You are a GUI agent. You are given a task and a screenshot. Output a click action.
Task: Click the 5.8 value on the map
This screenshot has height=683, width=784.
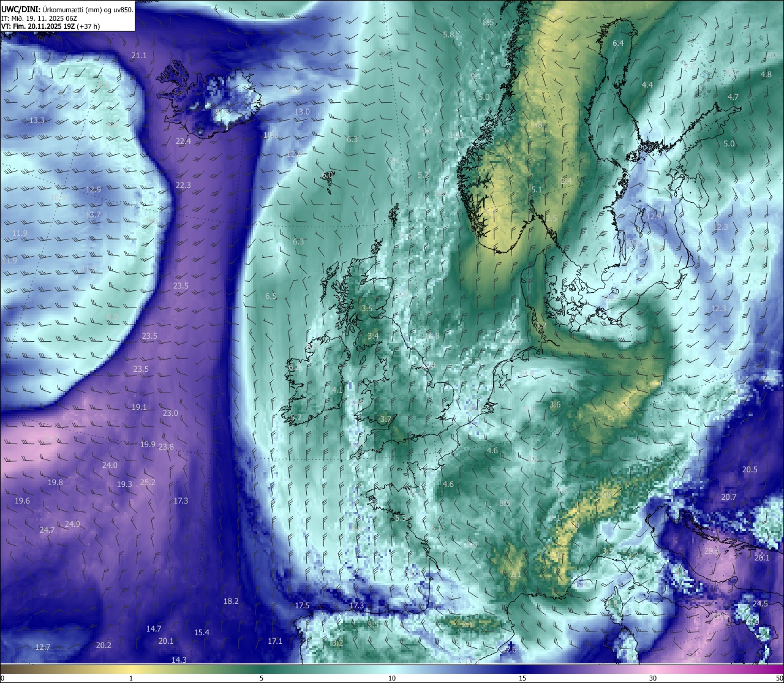448,35
